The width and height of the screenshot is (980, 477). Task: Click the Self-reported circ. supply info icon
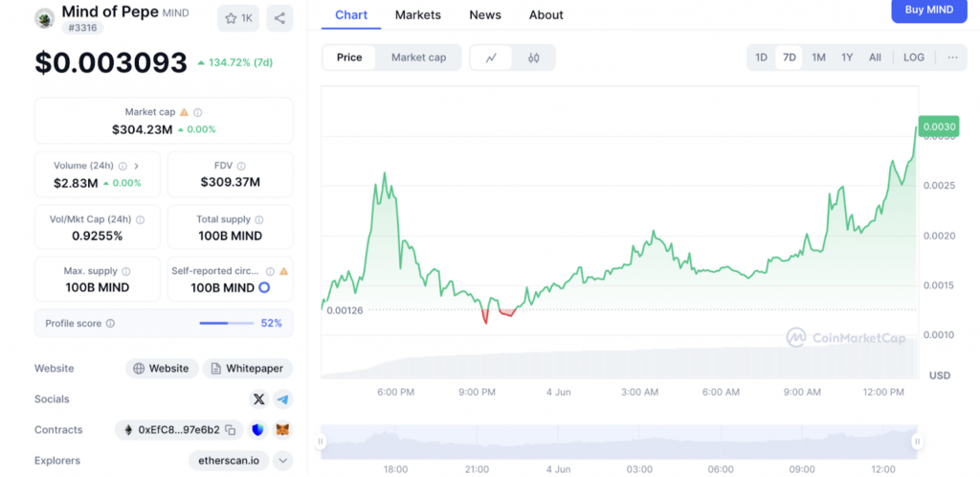coord(270,271)
